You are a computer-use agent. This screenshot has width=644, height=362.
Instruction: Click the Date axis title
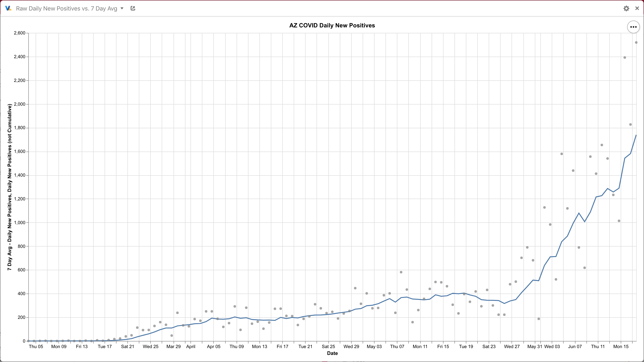point(332,353)
